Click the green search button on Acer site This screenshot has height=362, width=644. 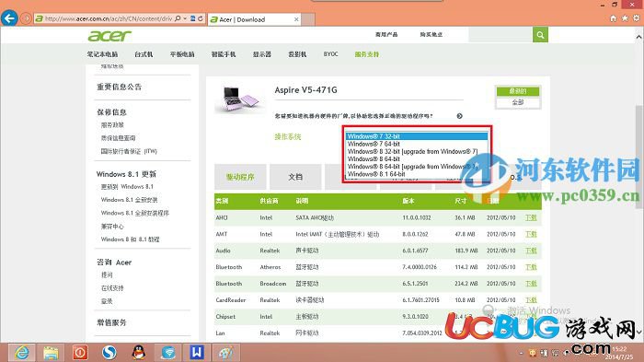pos(541,35)
